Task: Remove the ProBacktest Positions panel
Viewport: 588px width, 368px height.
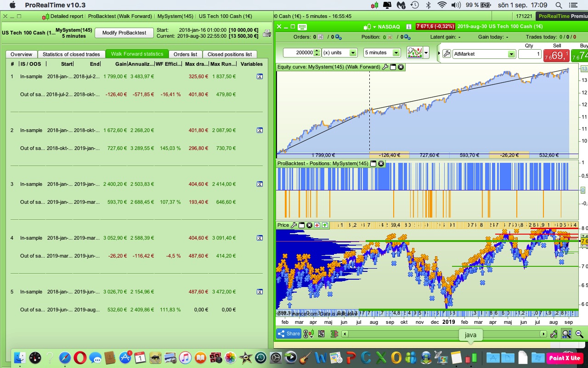Action: click(x=381, y=164)
